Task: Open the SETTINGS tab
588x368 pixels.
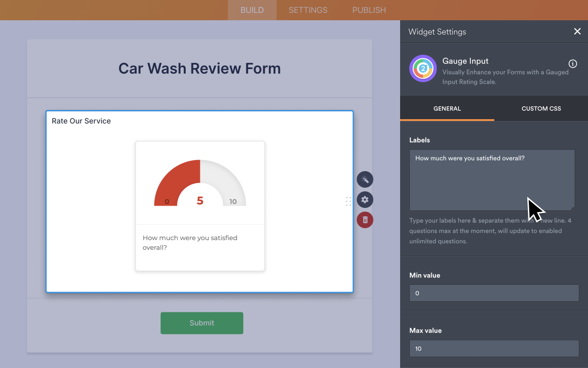Action: 308,10
